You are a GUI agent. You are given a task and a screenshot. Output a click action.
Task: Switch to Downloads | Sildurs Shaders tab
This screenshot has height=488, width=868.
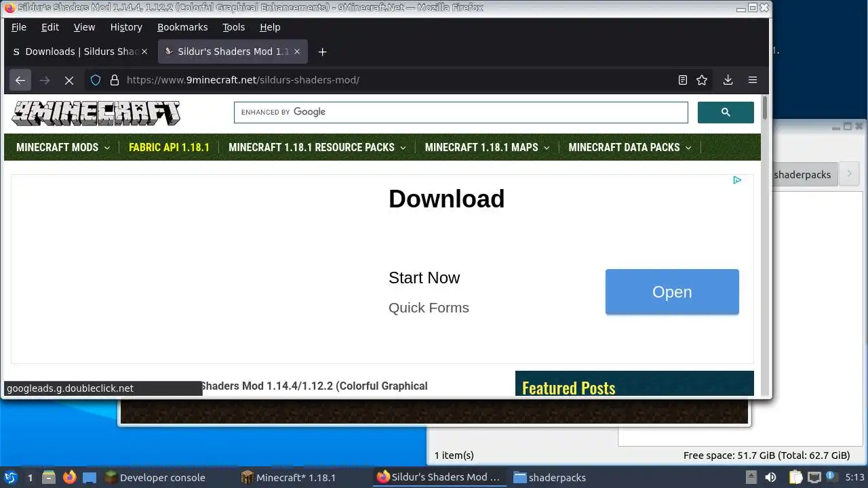click(x=80, y=52)
